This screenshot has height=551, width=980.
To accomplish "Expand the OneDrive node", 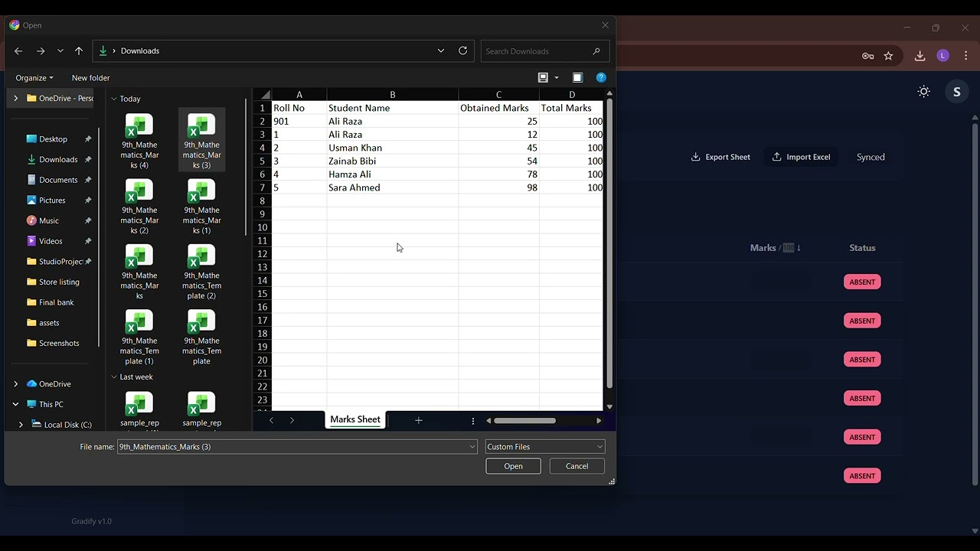I will (15, 384).
